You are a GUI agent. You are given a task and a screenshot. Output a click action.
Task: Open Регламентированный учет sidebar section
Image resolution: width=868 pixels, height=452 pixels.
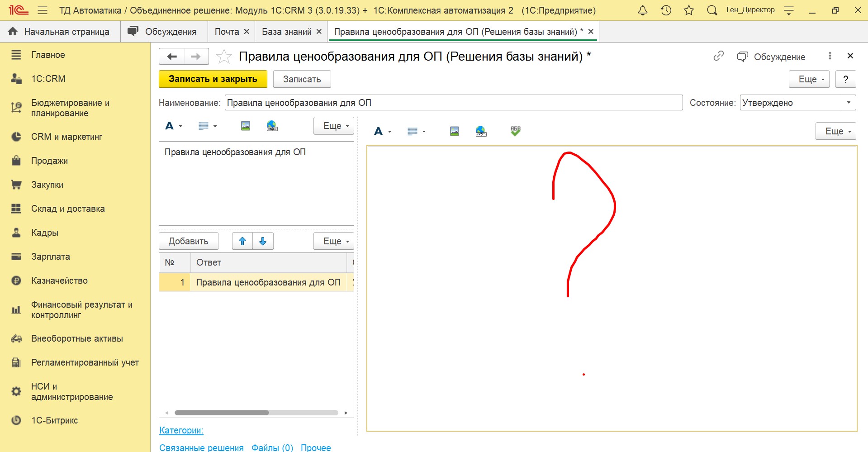tap(85, 362)
